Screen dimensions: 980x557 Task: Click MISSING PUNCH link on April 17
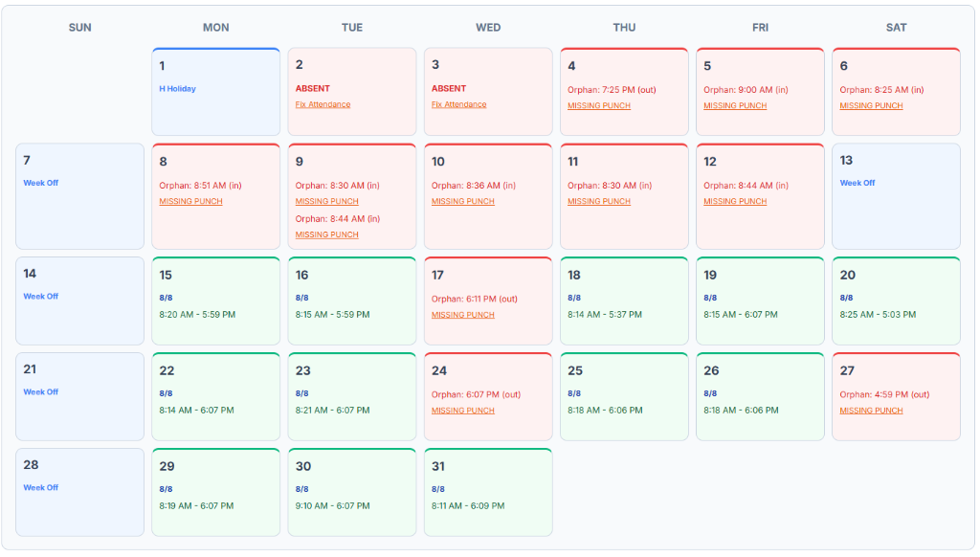coord(462,314)
